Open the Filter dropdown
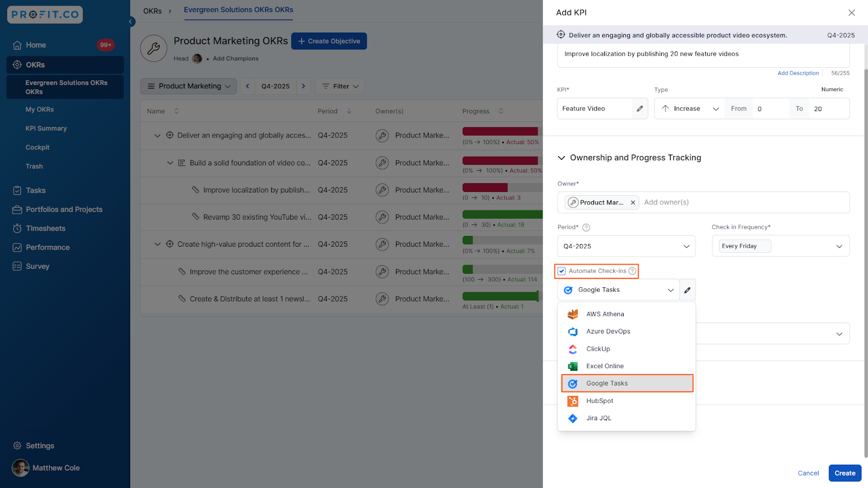Viewport: 868px width, 488px height. click(340, 86)
